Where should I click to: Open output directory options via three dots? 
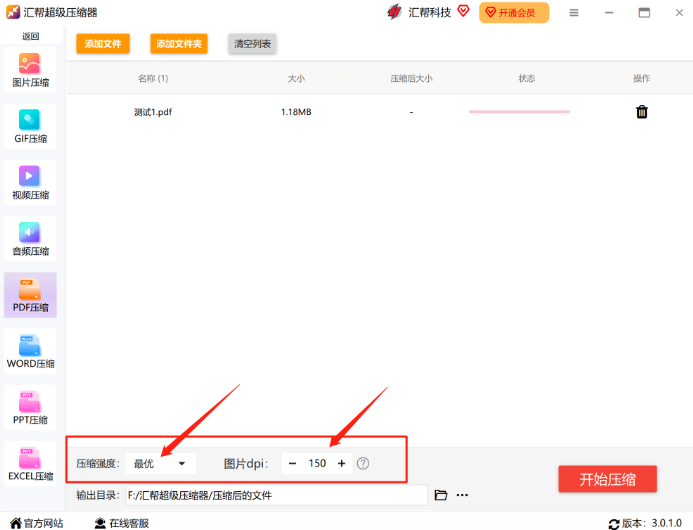pyautogui.click(x=462, y=495)
